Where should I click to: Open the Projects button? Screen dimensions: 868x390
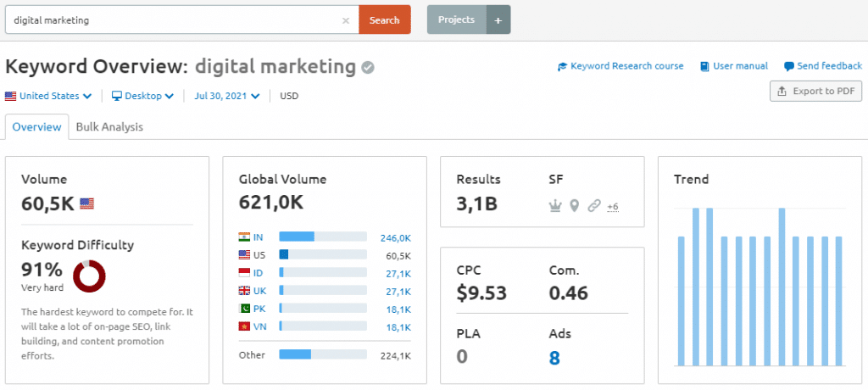[x=457, y=20]
